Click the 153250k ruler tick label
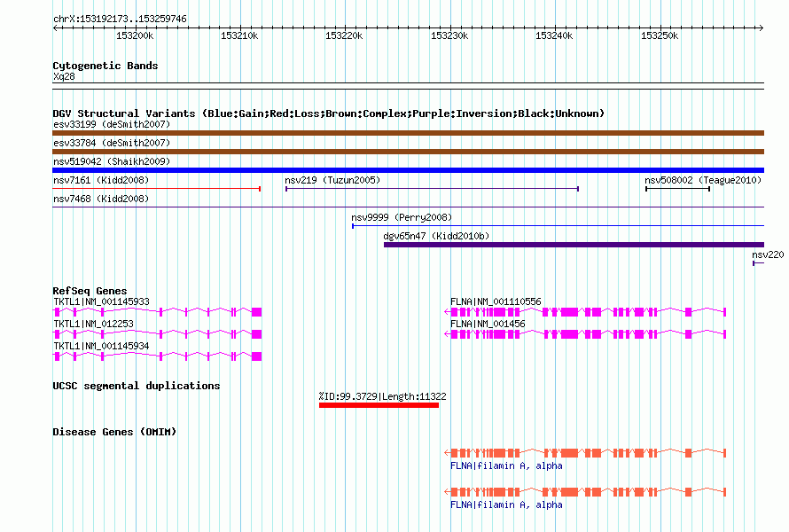The height and width of the screenshot is (532, 789). 660,35
